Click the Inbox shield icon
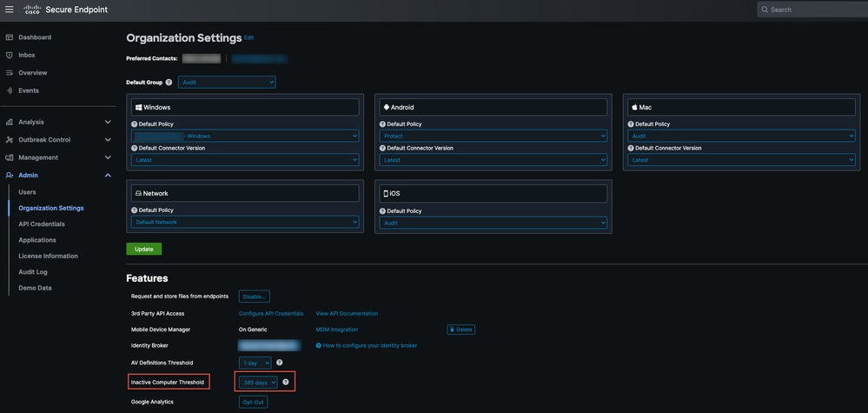The width and height of the screenshot is (868, 413). (x=9, y=56)
